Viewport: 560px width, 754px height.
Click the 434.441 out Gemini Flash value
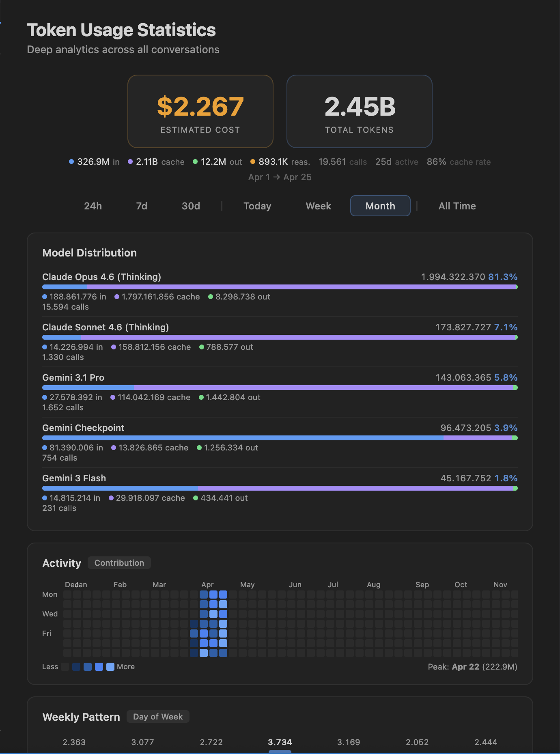point(220,498)
